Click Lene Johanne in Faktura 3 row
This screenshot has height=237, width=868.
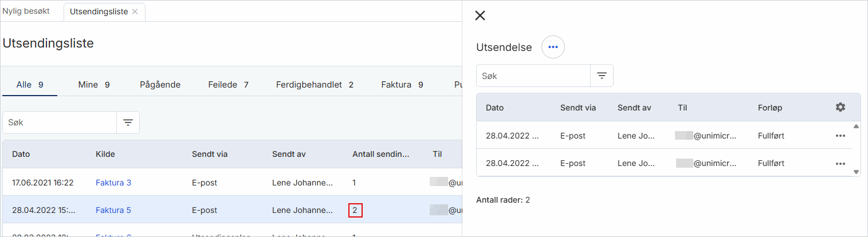(x=303, y=183)
